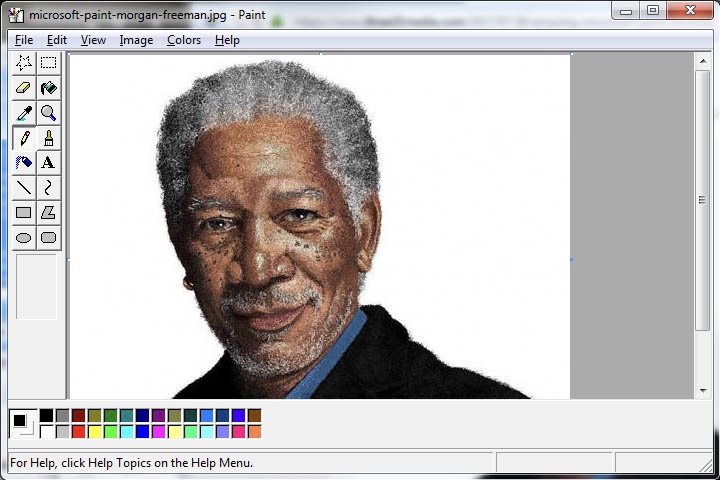Select the rectangular Select tool
The height and width of the screenshot is (480, 720).
[x=49, y=63]
